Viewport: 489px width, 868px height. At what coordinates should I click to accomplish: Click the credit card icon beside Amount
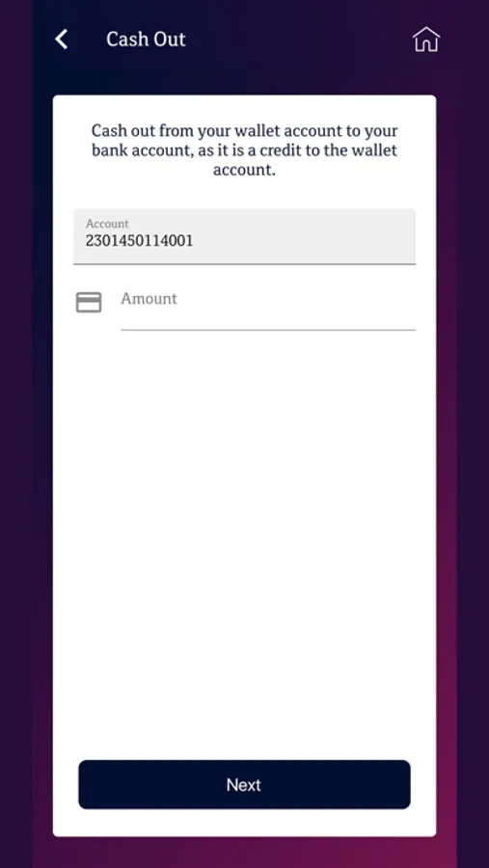point(89,302)
